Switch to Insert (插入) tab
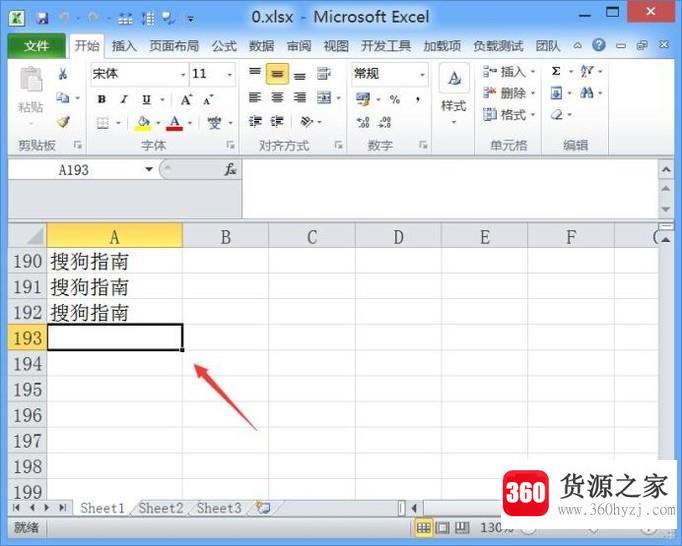 click(124, 46)
